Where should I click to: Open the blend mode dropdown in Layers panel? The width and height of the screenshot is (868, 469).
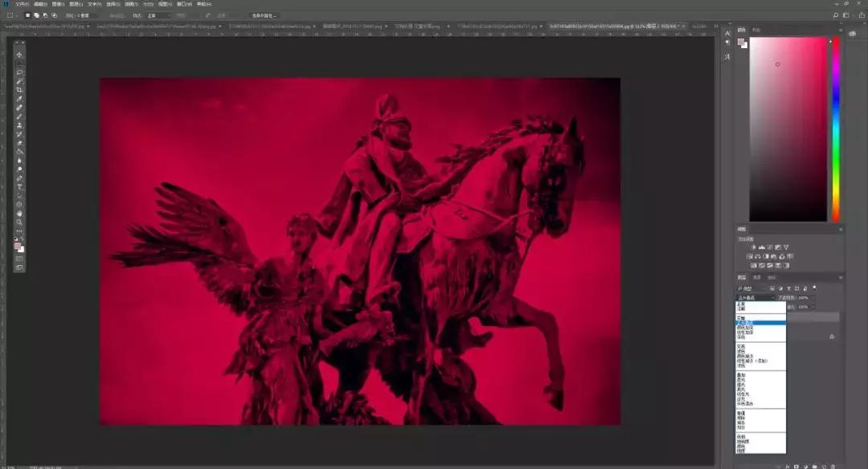[x=756, y=298]
